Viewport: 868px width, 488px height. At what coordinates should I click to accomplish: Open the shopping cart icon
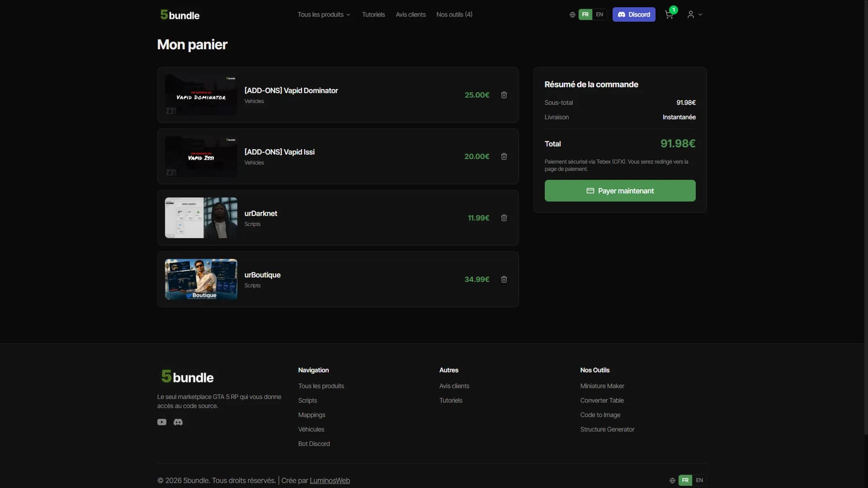669,14
